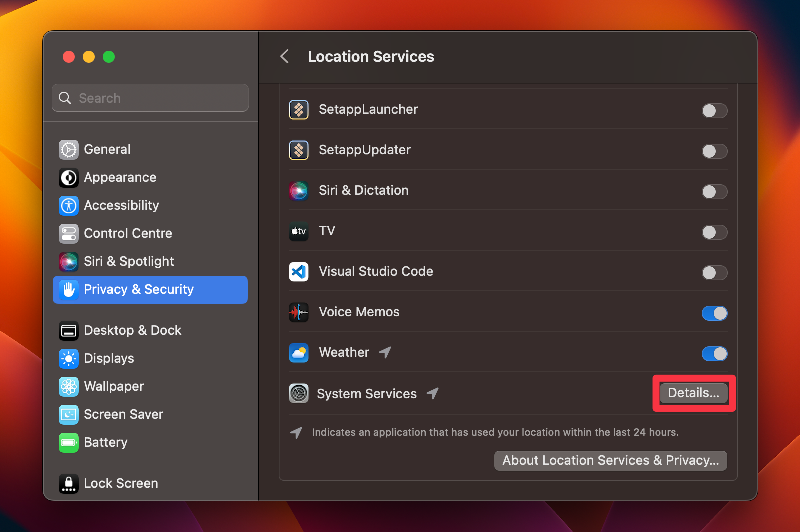
Task: Disable location access for Voice Memos
Action: (x=714, y=313)
